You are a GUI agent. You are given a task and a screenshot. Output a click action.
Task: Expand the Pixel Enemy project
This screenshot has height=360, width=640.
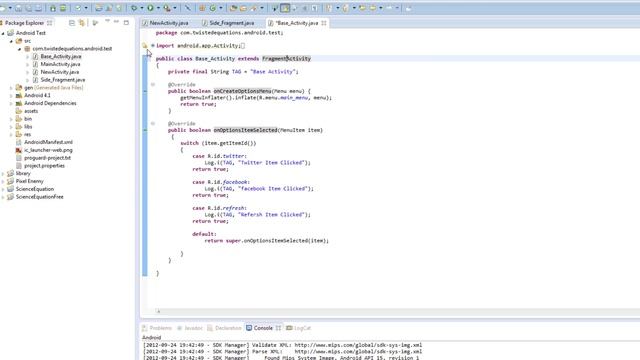click(3, 181)
